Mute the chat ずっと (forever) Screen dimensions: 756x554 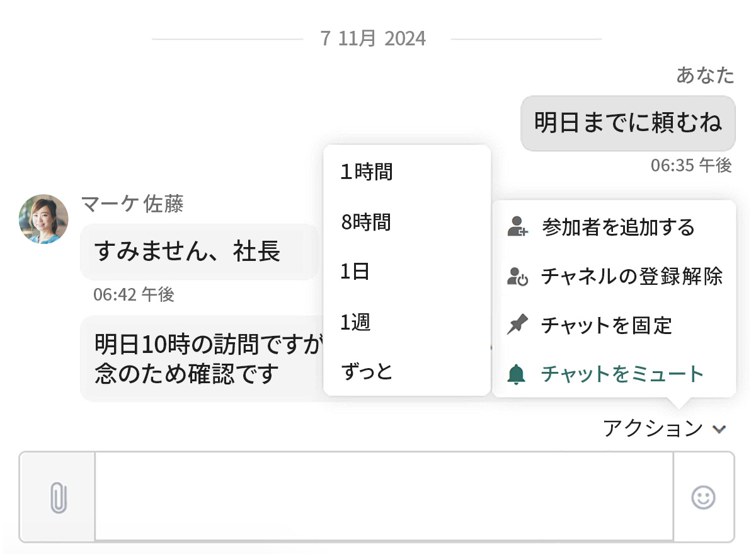pyautogui.click(x=367, y=372)
